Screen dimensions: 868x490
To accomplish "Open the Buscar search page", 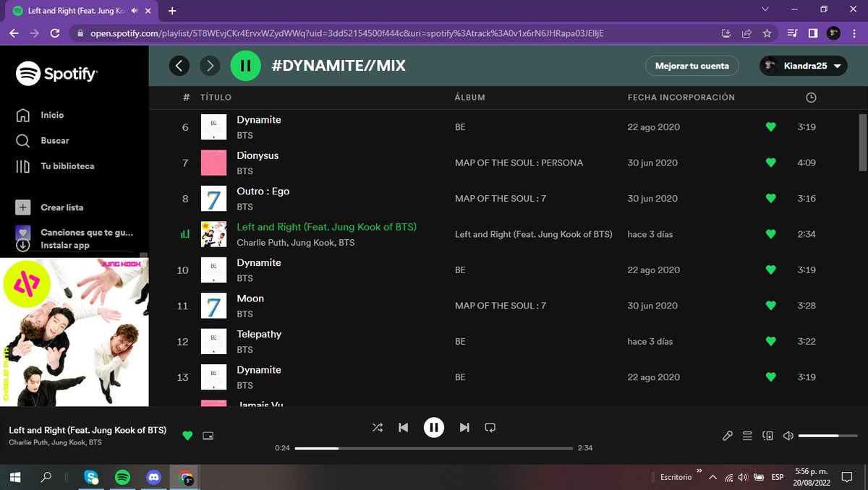I will [x=43, y=140].
